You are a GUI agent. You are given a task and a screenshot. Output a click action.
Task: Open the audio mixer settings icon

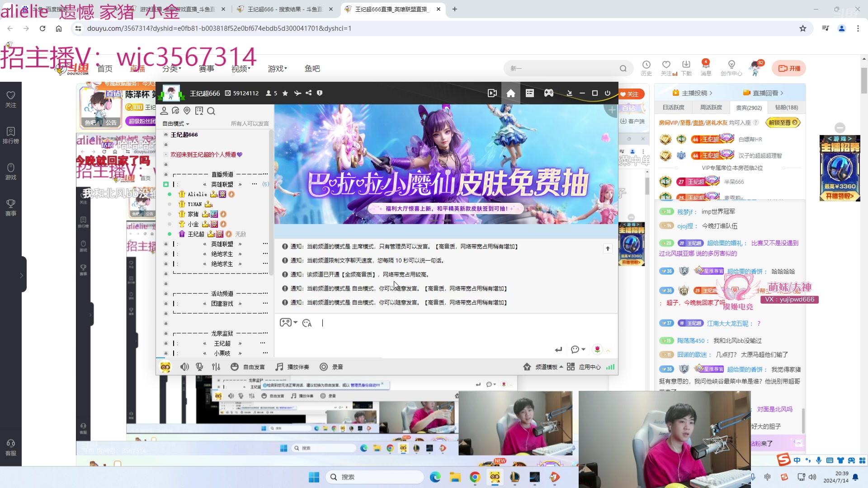coord(216,367)
